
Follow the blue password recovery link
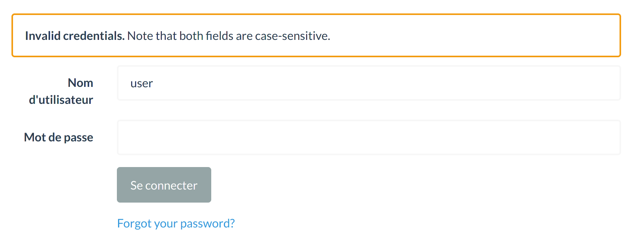pos(176,223)
